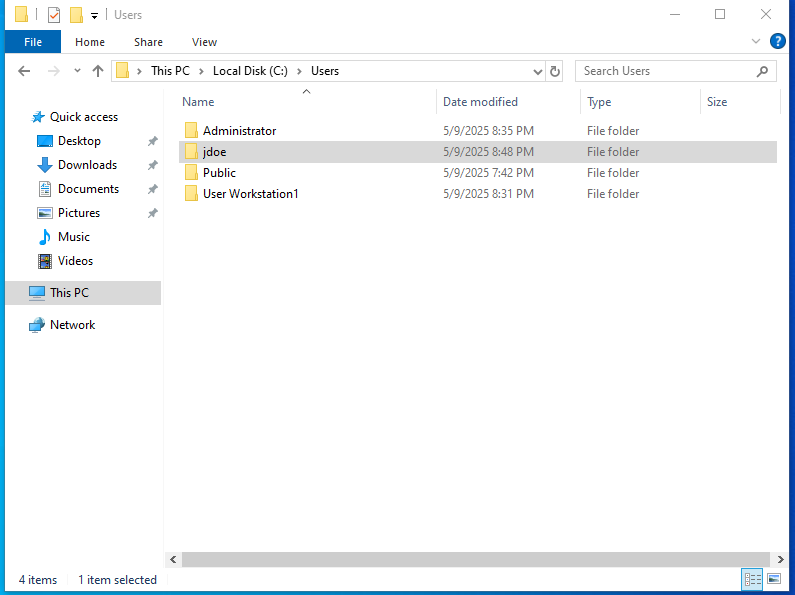
Task: Click This PC in the address breadcrumb
Action: click(170, 71)
